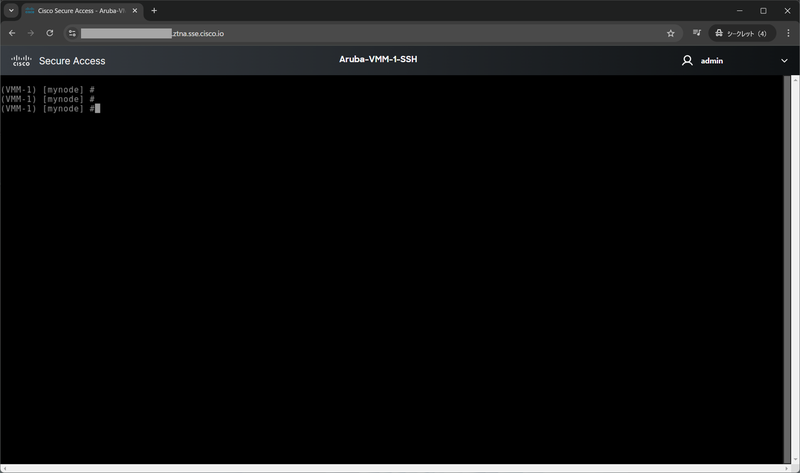800x473 pixels.
Task: Open media control icon in toolbar
Action: [696, 33]
